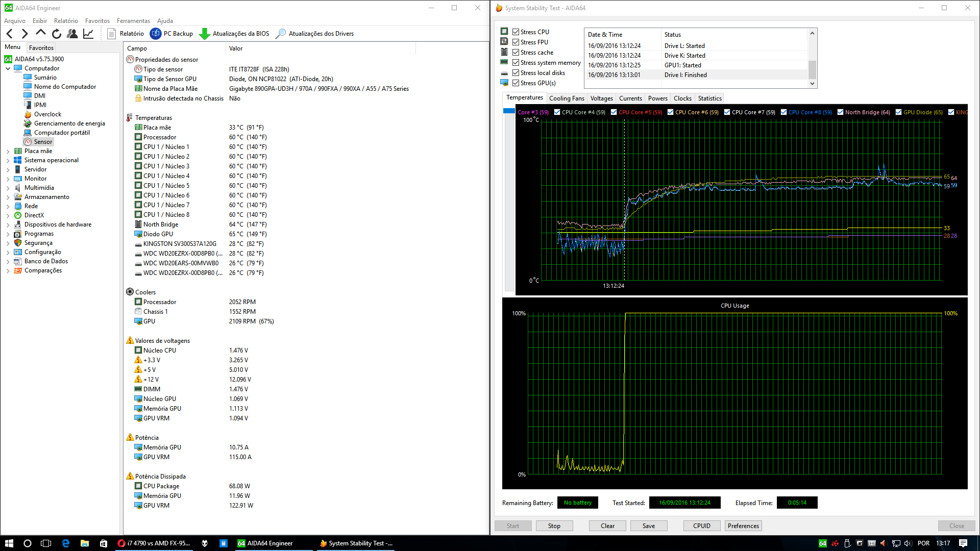Image resolution: width=980 pixels, height=551 pixels.
Task: Click the log scrollbar down arrow
Action: click(x=813, y=84)
